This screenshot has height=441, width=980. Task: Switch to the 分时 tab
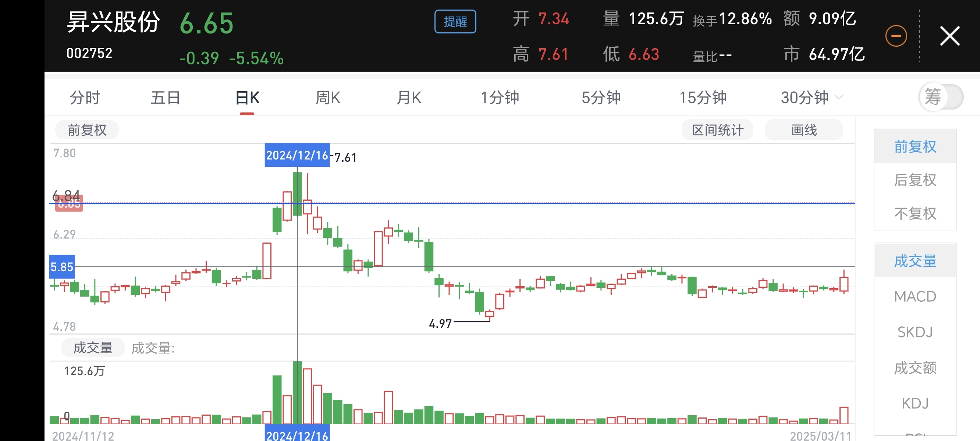click(x=85, y=98)
